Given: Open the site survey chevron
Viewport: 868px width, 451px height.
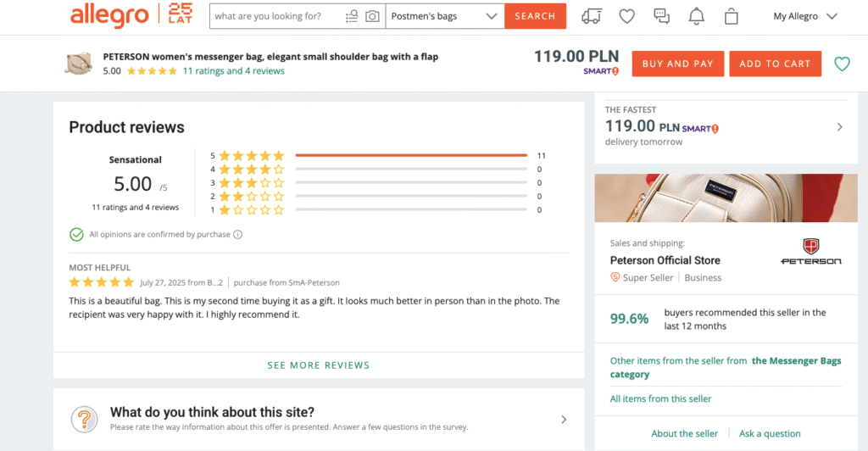Looking at the screenshot, I should click(x=565, y=419).
